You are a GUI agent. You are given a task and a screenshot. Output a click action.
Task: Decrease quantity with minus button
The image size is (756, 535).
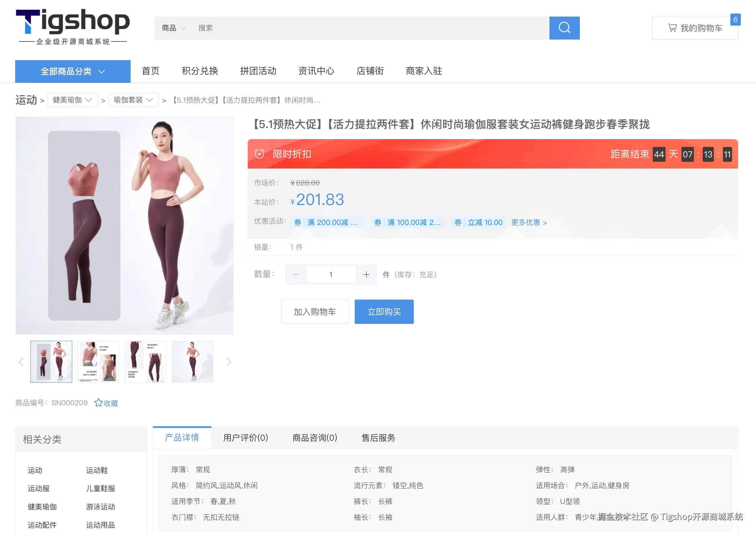pyautogui.click(x=296, y=275)
